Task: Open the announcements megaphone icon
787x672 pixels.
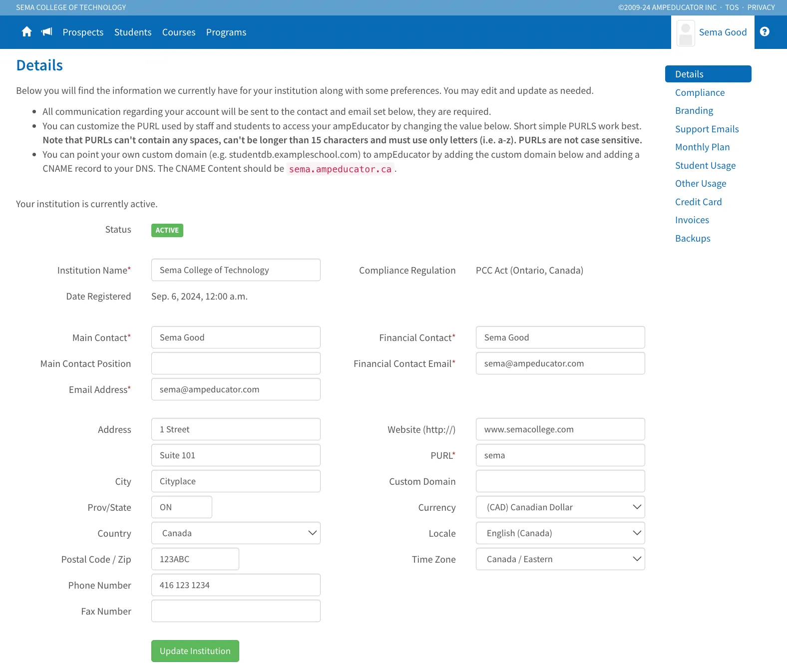Action: [x=47, y=32]
